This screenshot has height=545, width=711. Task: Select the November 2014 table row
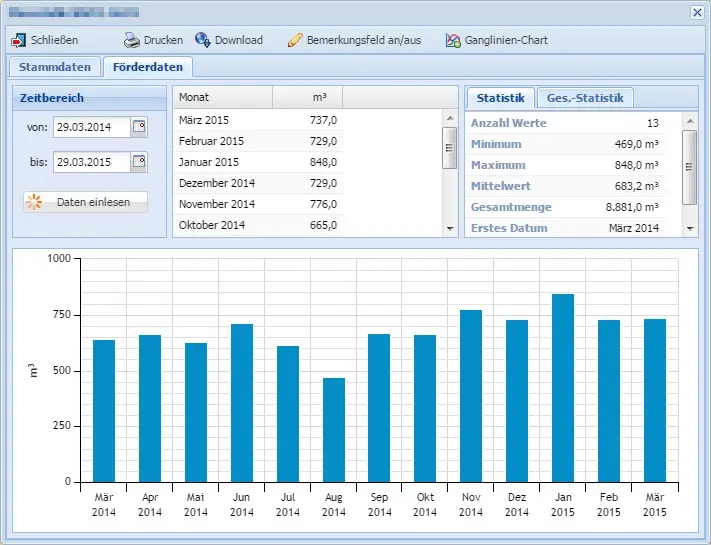[x=258, y=204]
